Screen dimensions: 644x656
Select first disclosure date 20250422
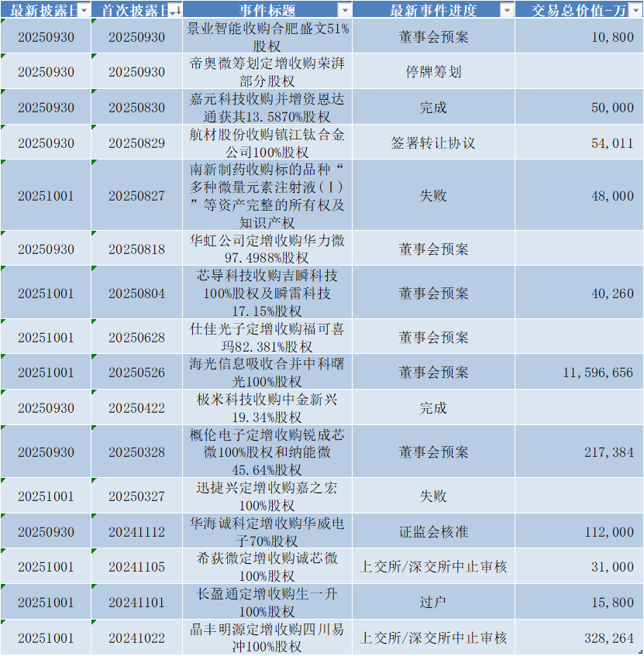(136, 407)
